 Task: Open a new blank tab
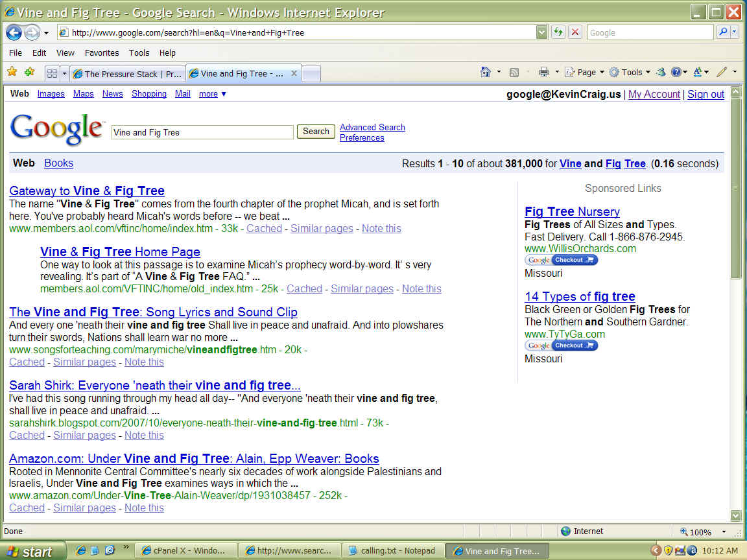click(311, 73)
